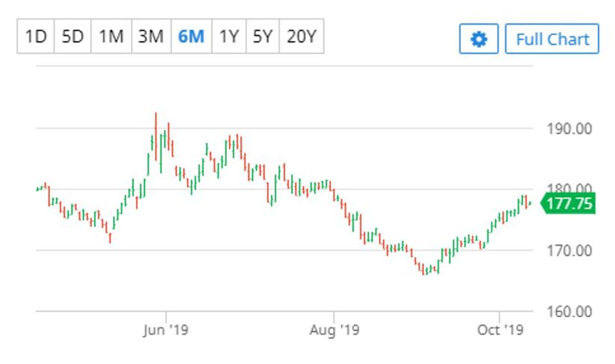This screenshot has height=364, width=615.
Task: Click the last candle at chart's right edge
Action: coord(530,203)
